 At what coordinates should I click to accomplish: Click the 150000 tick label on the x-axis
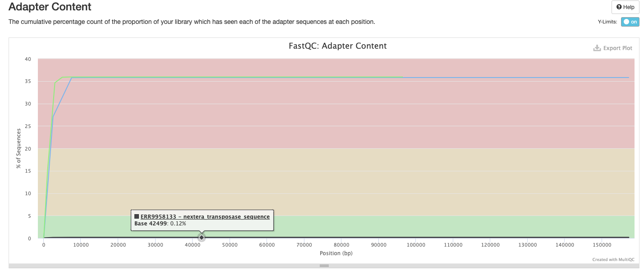click(x=602, y=245)
